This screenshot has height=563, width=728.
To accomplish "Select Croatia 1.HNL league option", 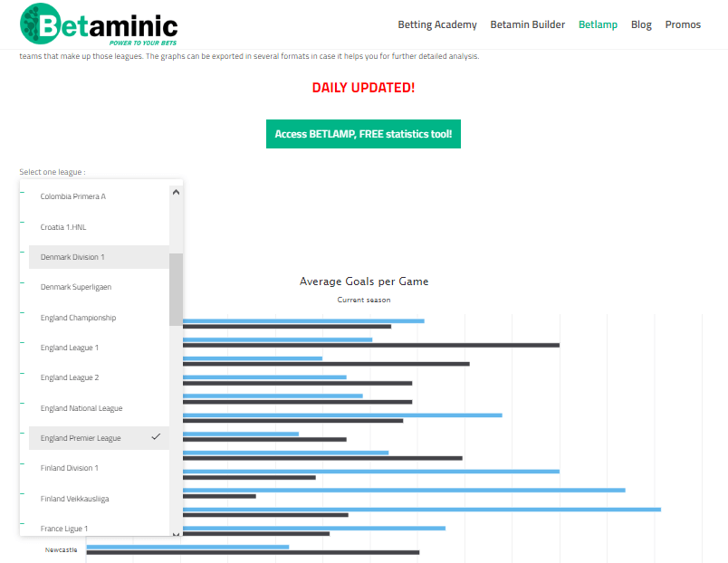I will pos(99,227).
